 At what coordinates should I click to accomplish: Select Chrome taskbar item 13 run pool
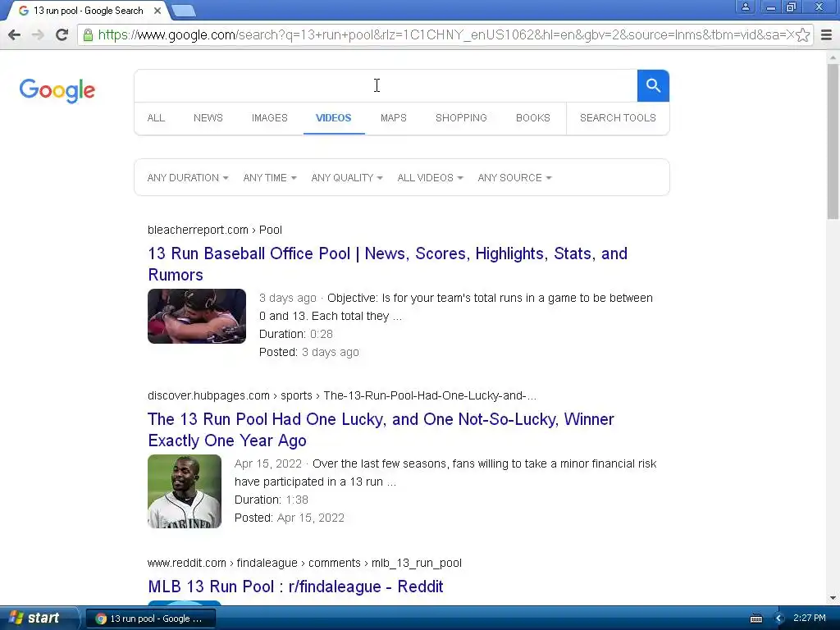(151, 619)
